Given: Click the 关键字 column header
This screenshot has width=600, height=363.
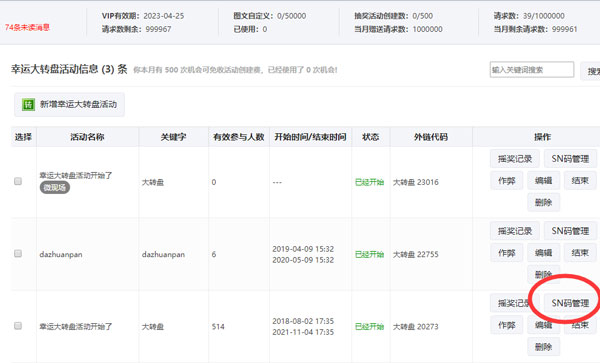Looking at the screenshot, I should point(173,137).
